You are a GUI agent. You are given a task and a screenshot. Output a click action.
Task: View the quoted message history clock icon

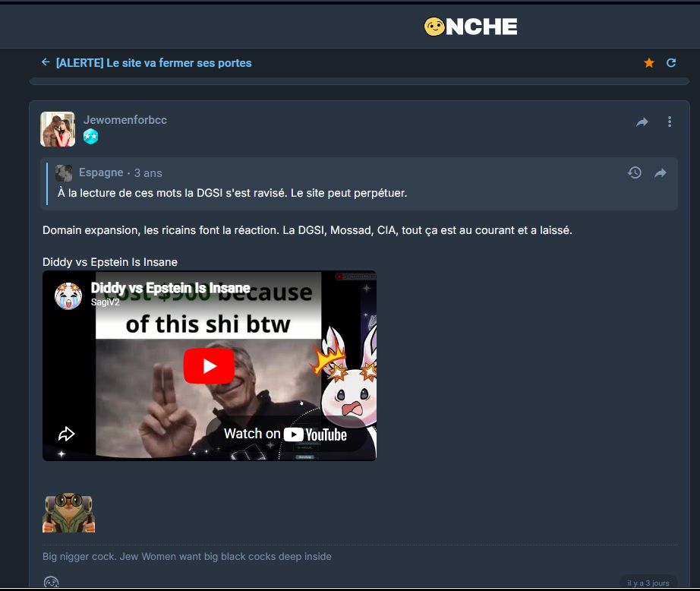click(635, 172)
